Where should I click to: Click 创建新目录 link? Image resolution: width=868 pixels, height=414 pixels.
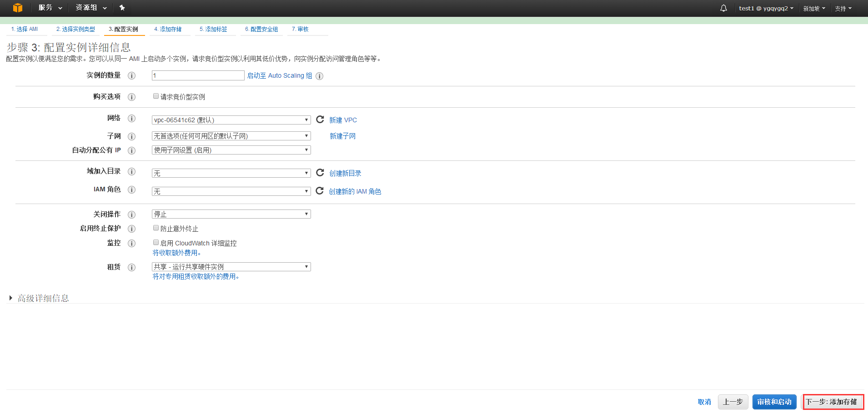(345, 173)
